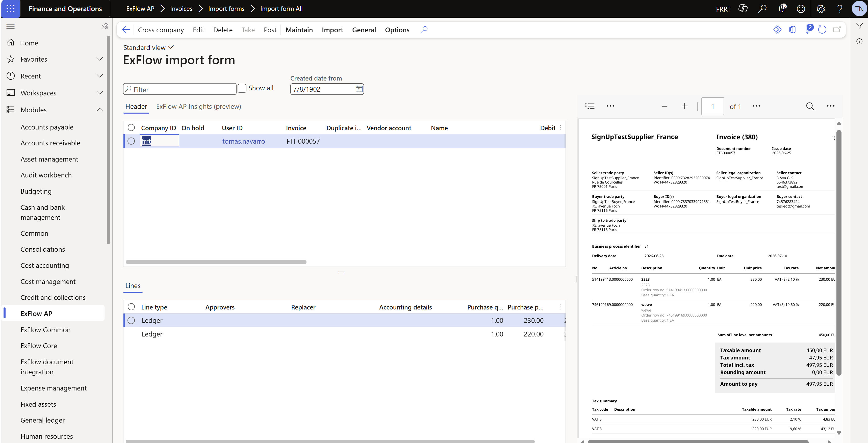Viewport: 868px width, 443px height.
Task: Open in Microsoft Office icon
Action: (x=792, y=30)
